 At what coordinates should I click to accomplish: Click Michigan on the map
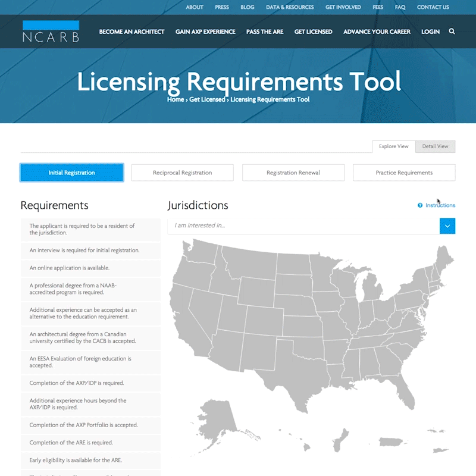tap(374, 287)
